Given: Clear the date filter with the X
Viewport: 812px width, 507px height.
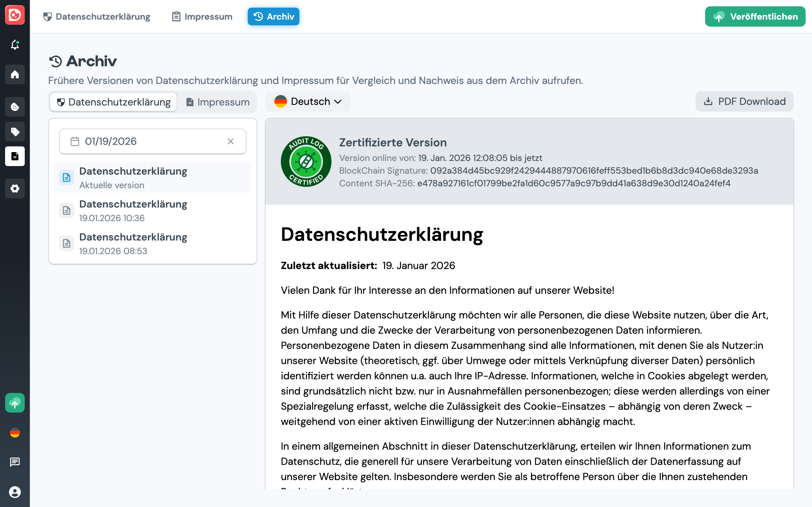Looking at the screenshot, I should (x=231, y=141).
